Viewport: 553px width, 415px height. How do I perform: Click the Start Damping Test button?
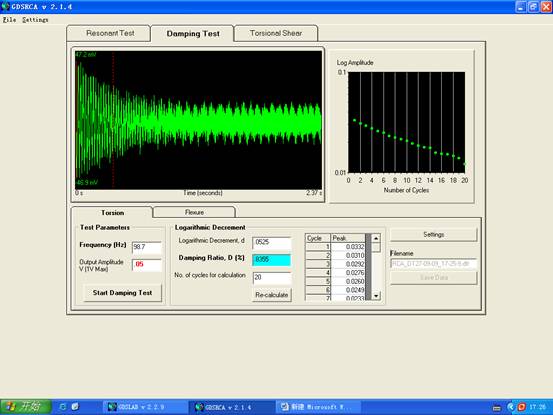[122, 293]
